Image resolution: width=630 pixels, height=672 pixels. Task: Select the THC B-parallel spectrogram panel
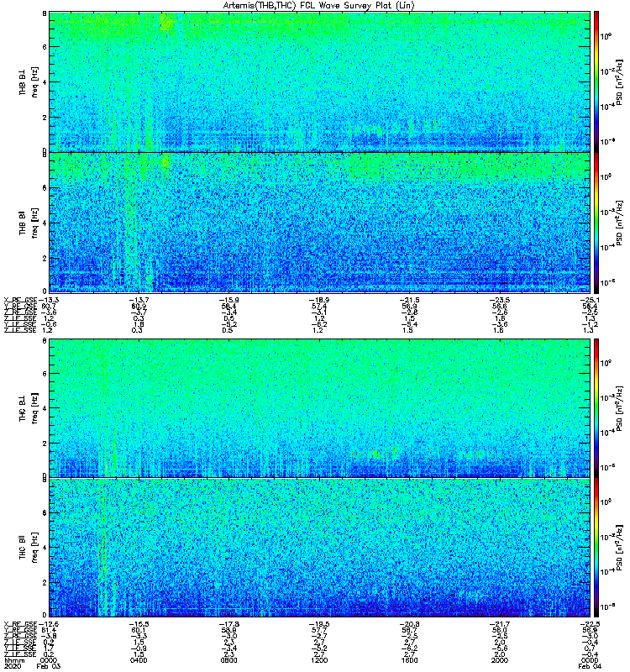click(319, 548)
